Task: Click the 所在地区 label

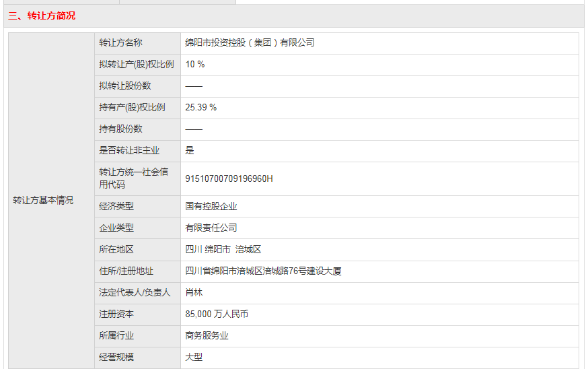Action: 116,249
